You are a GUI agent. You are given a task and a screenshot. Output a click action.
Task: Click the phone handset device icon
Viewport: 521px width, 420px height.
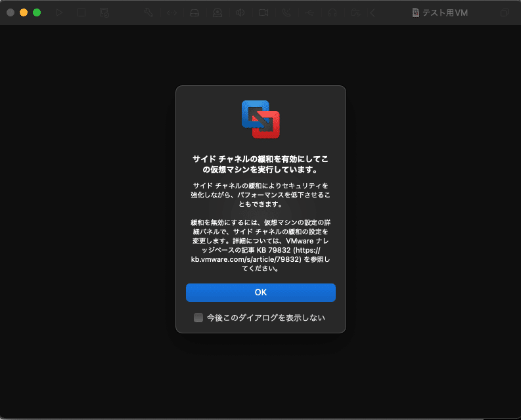click(286, 12)
